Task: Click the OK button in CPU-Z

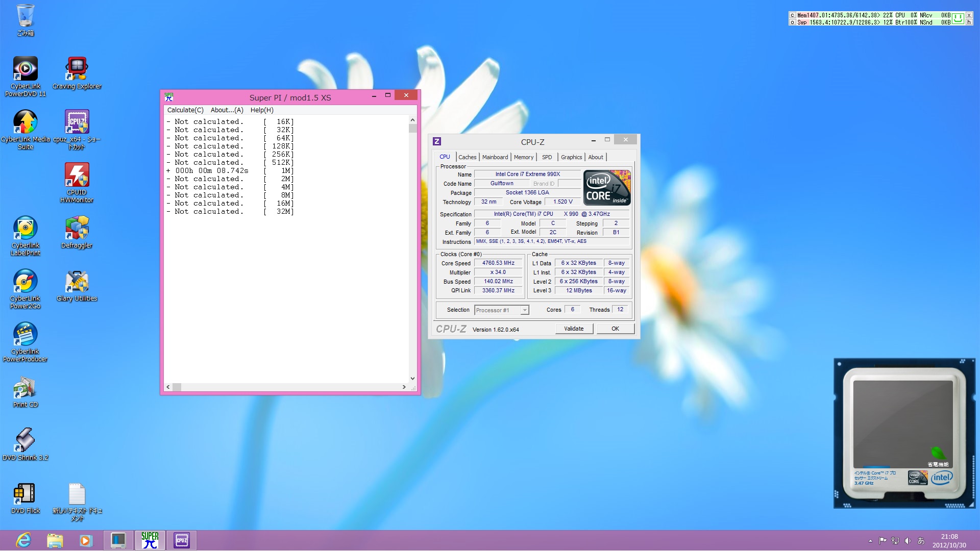Action: [x=615, y=329]
